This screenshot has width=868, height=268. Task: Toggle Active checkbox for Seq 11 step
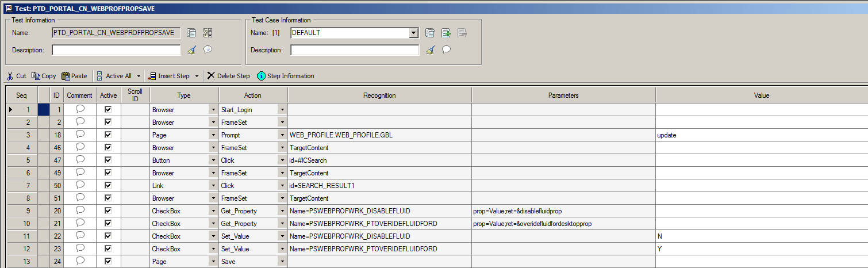[107, 236]
